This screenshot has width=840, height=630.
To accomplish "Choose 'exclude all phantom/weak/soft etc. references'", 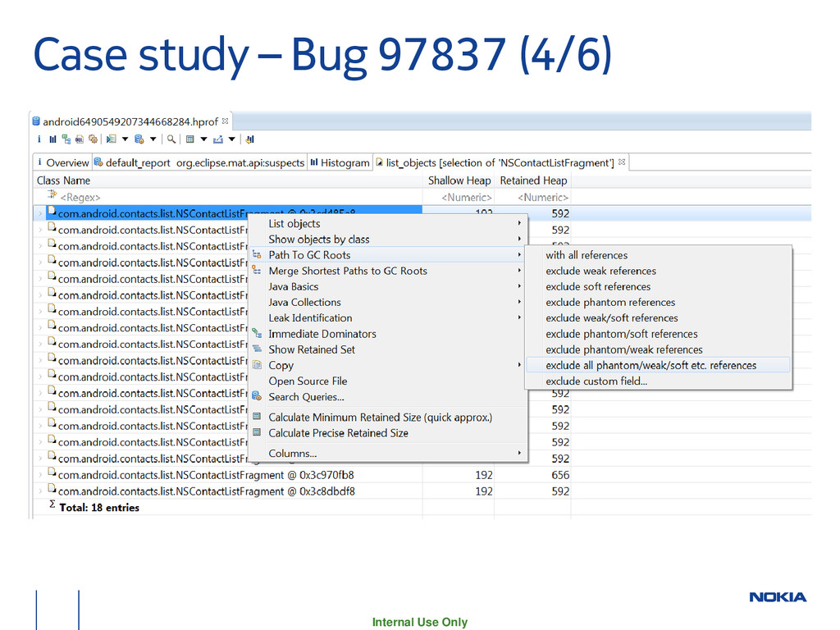I will [651, 366].
